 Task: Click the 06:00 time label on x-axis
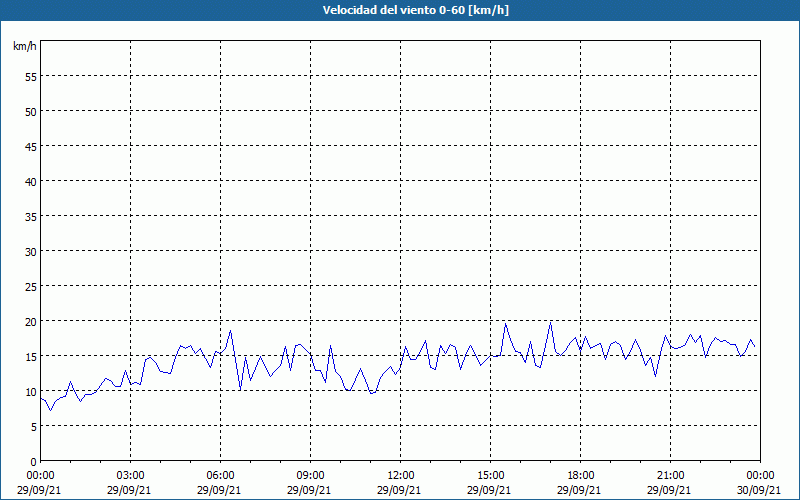pos(220,476)
